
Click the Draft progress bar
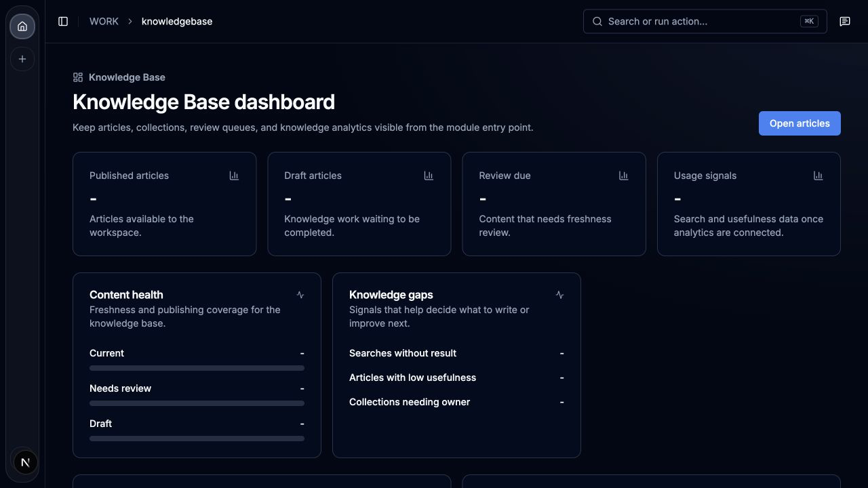(197, 439)
